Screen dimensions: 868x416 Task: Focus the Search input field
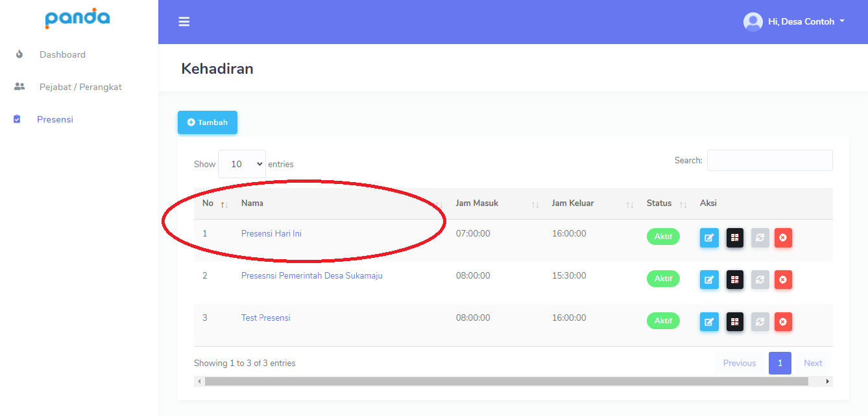770,160
